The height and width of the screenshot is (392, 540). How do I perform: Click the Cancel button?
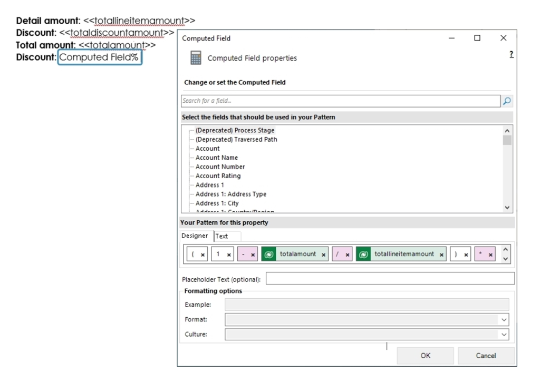point(486,356)
